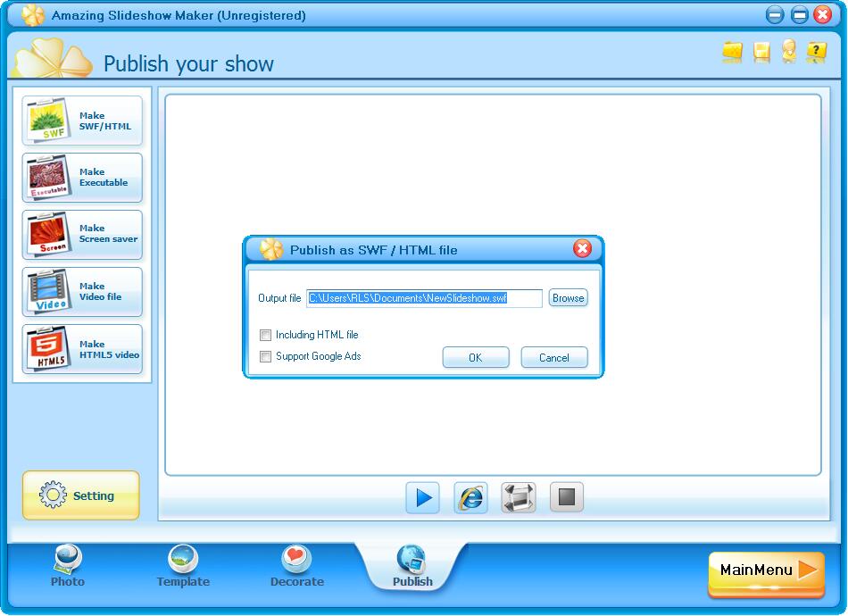Open Make Video file option
The height and width of the screenshot is (616, 848).
[82, 291]
